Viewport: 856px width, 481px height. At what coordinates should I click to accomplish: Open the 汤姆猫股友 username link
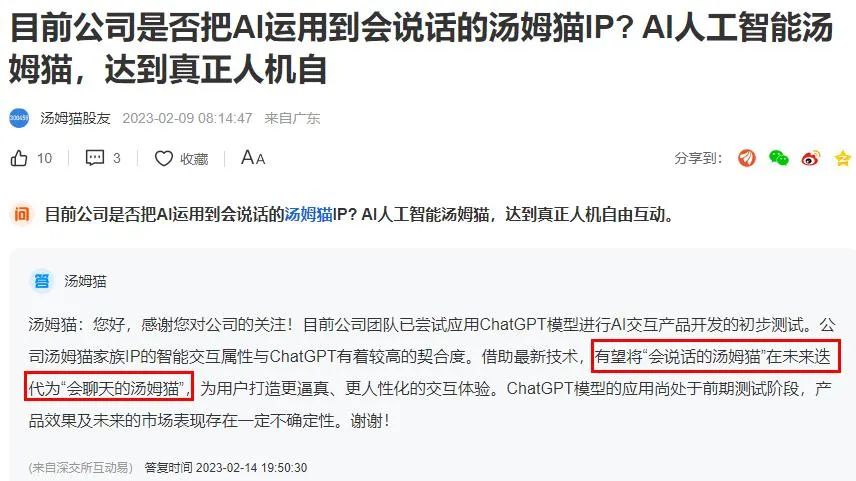(75, 118)
